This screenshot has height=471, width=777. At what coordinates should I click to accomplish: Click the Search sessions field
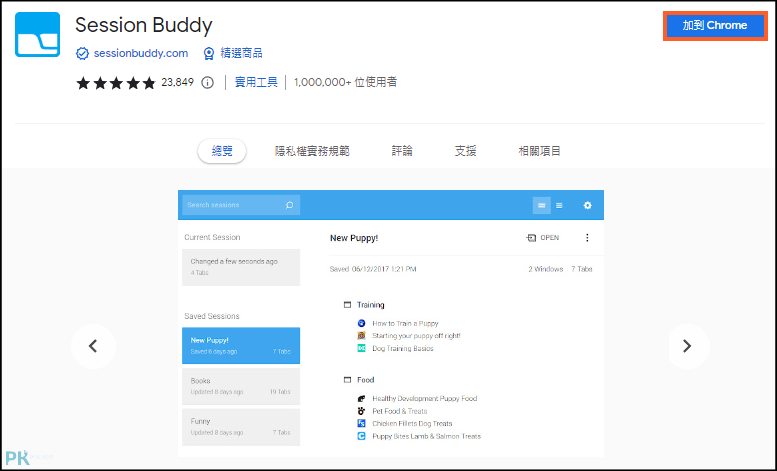point(241,205)
